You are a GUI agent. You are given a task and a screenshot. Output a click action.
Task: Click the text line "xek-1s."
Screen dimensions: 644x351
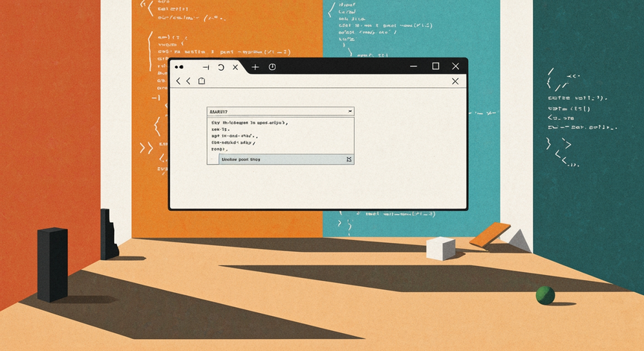coord(221,130)
